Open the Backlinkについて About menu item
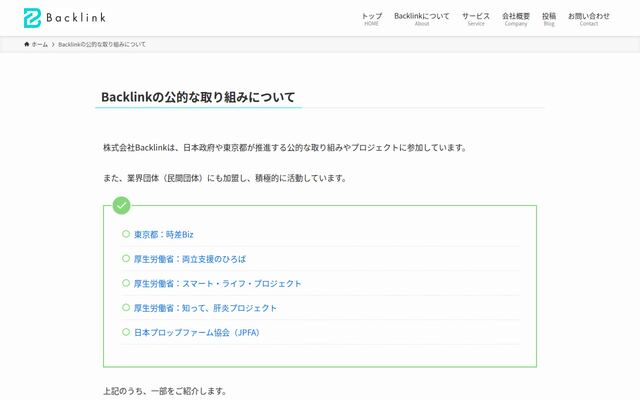Screen dimensions: 640x400 (422, 19)
